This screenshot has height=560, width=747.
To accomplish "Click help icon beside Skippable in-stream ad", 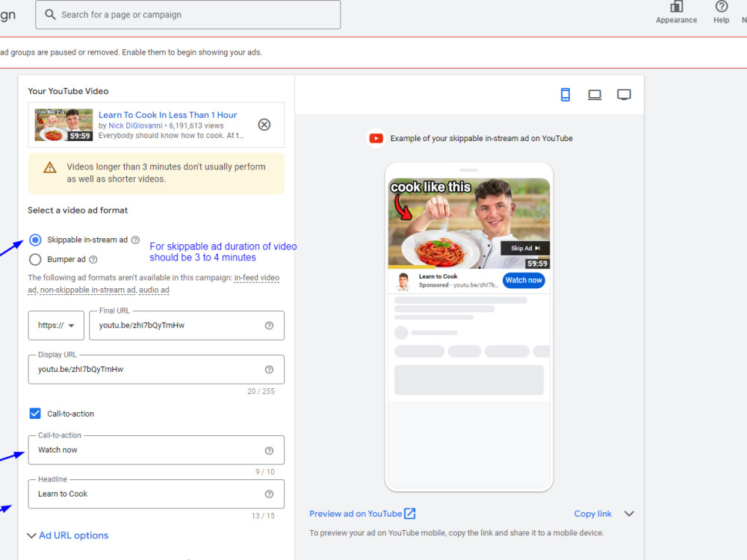I will [x=135, y=240].
